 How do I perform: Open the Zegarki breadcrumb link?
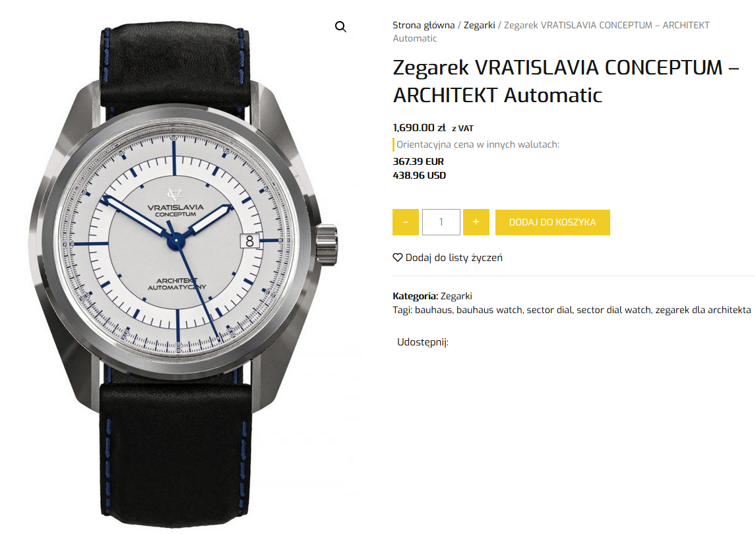coord(479,25)
